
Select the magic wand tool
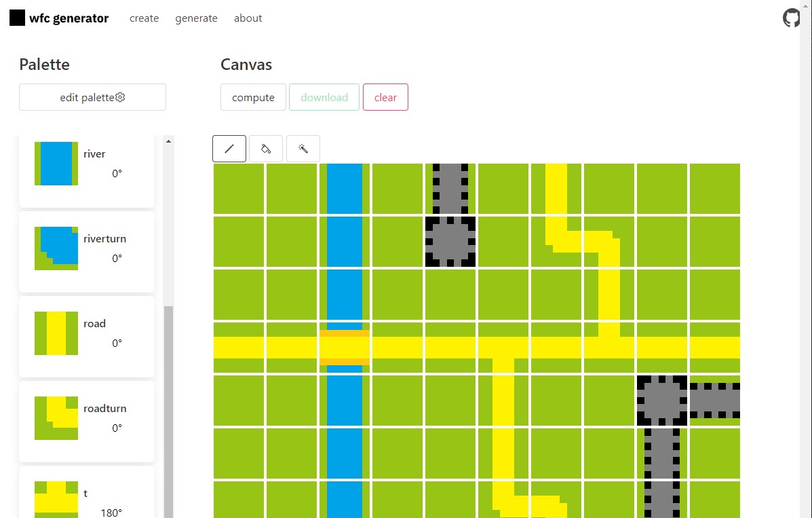[x=303, y=149]
